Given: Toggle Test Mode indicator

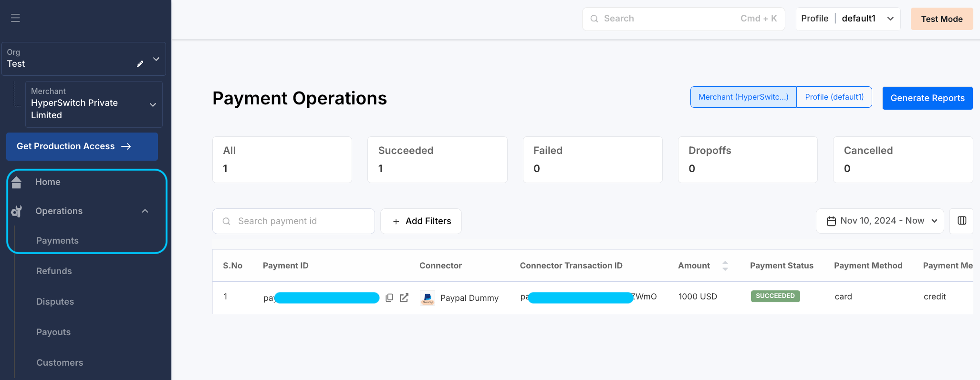Looking at the screenshot, I should tap(941, 19).
